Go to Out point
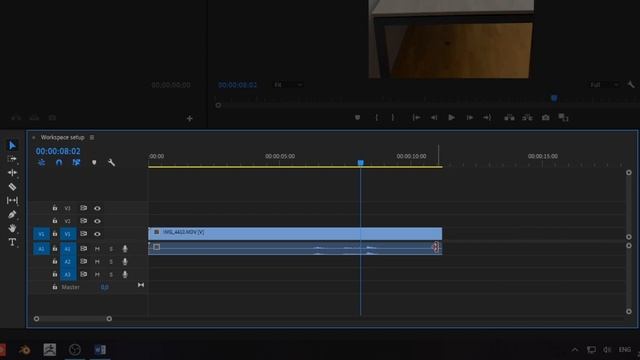The width and height of the screenshot is (640, 360). (487, 118)
